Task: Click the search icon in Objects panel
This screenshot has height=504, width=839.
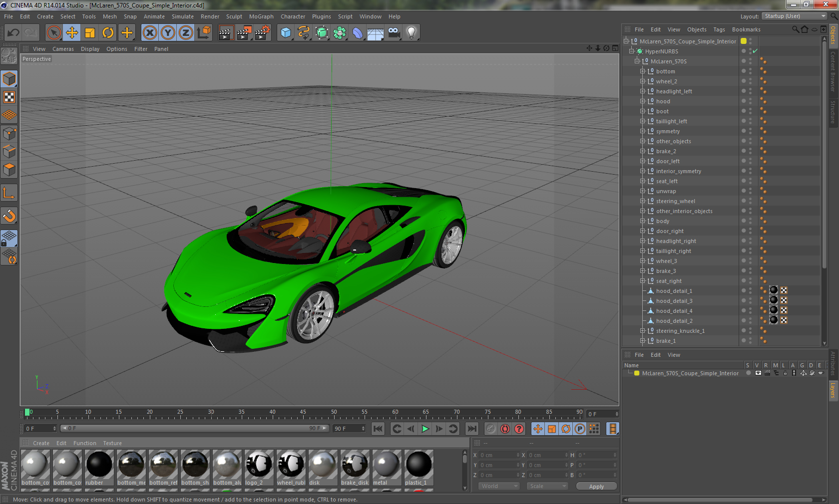Action: [795, 29]
